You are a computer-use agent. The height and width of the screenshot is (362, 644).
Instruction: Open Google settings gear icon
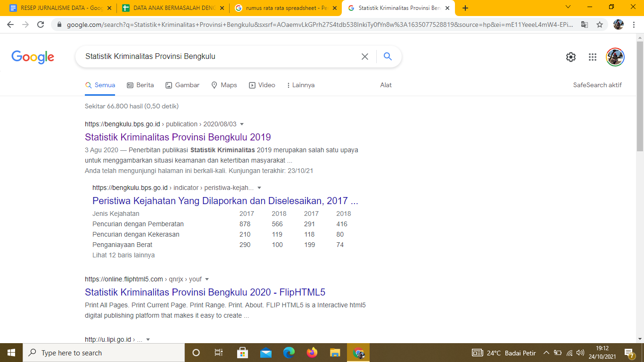[x=570, y=57]
